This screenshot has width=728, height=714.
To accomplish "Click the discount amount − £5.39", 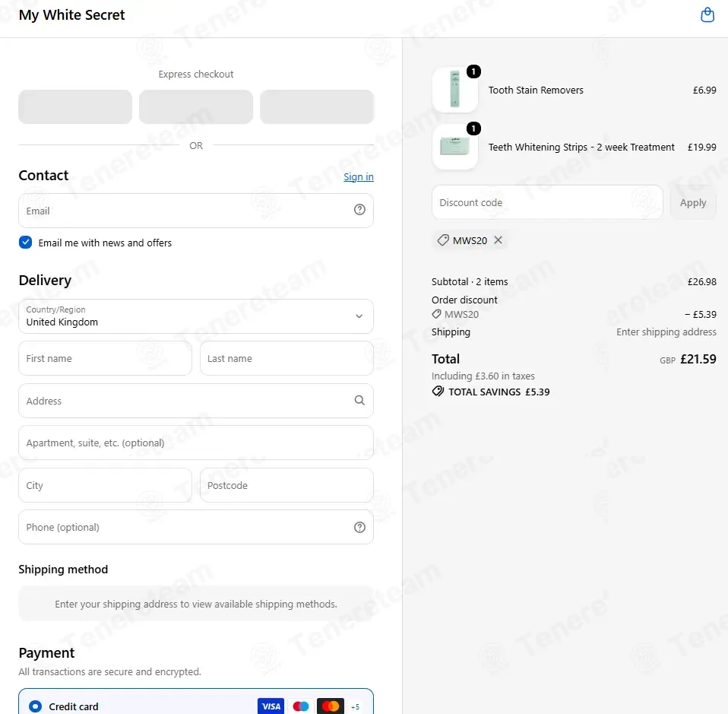I will click(701, 314).
